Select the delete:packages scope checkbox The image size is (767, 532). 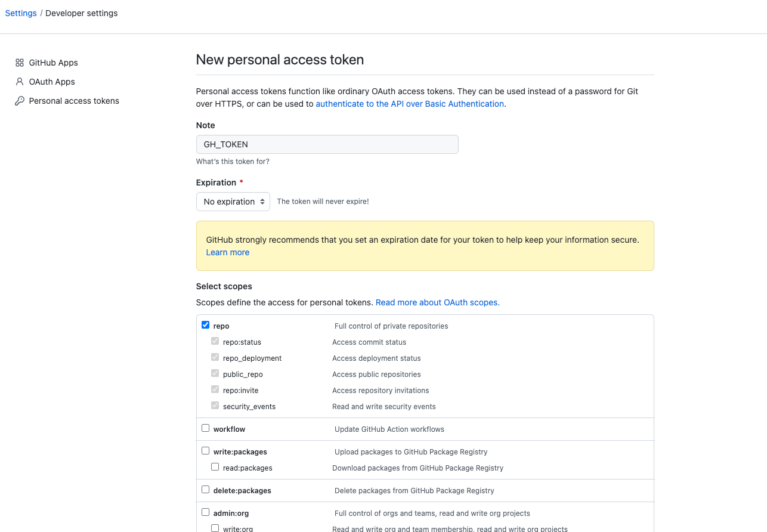pos(206,490)
